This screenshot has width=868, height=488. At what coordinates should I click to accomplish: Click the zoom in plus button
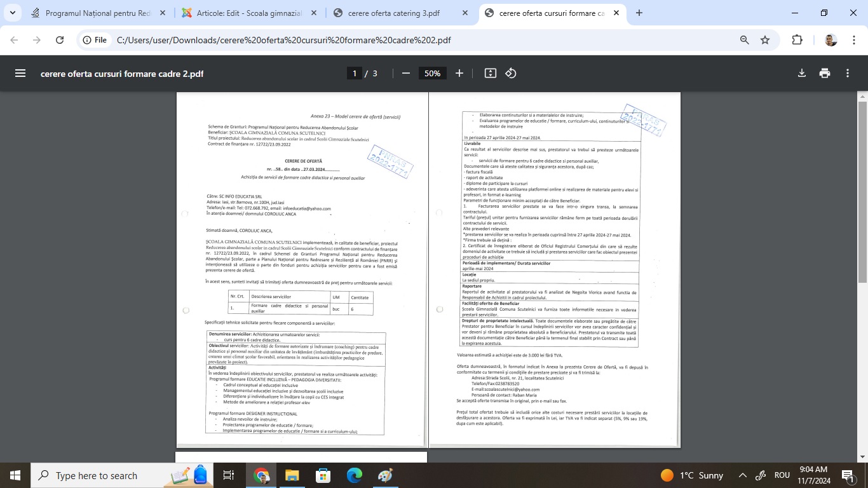tap(459, 73)
